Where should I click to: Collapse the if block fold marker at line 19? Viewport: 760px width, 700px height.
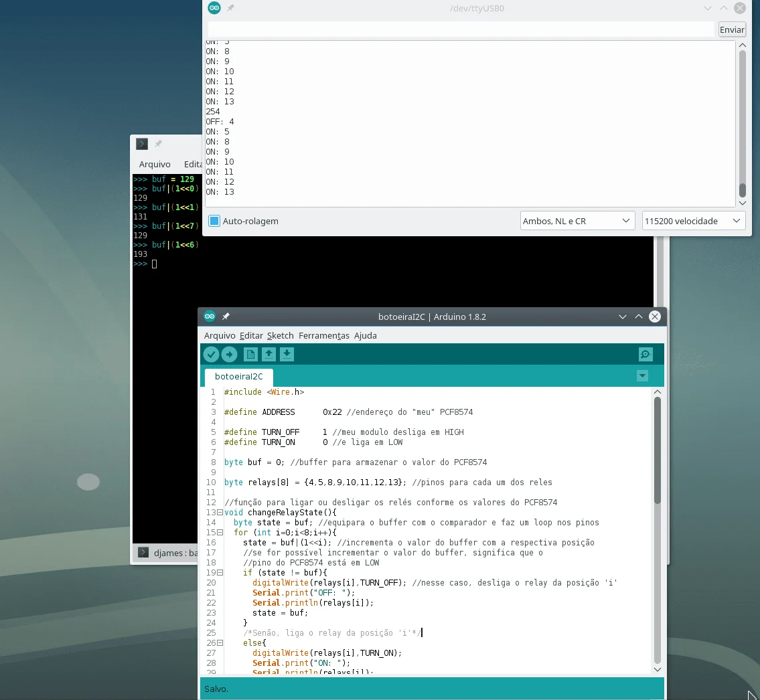pos(220,573)
